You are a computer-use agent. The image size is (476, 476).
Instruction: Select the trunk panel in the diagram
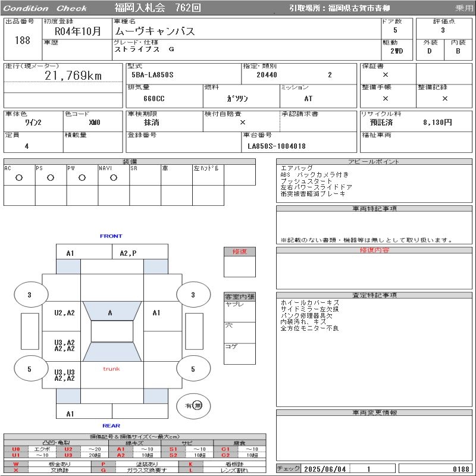[x=112, y=374]
